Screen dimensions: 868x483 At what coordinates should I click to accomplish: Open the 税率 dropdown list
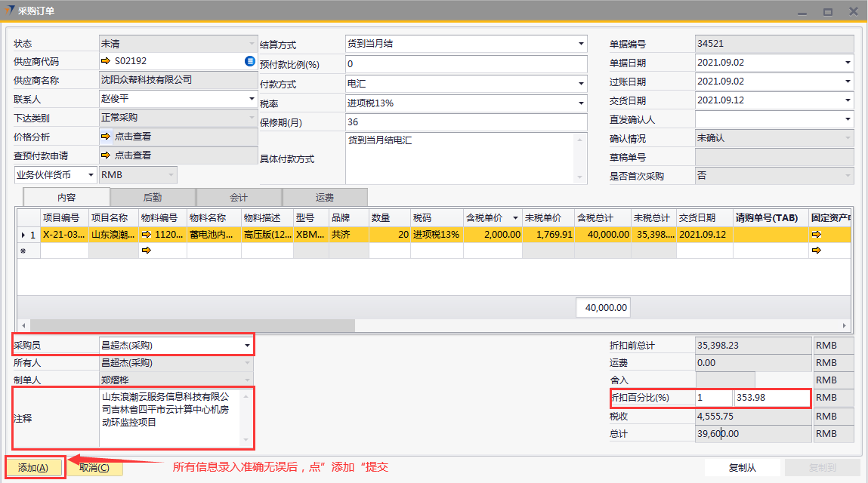click(x=581, y=103)
